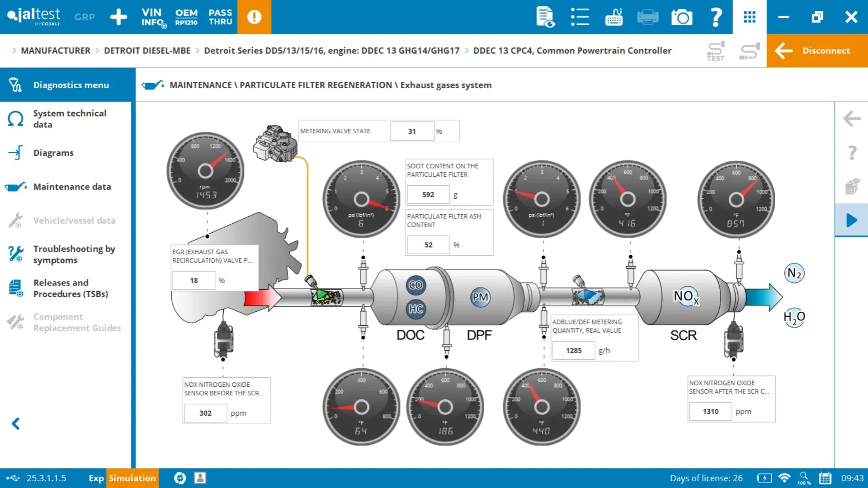Image resolution: width=868 pixels, height=488 pixels.
Task: Click the CO indicator on DOC
Action: [415, 285]
